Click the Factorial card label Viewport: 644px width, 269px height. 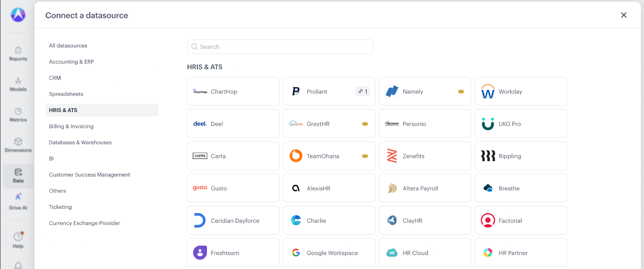(510, 221)
